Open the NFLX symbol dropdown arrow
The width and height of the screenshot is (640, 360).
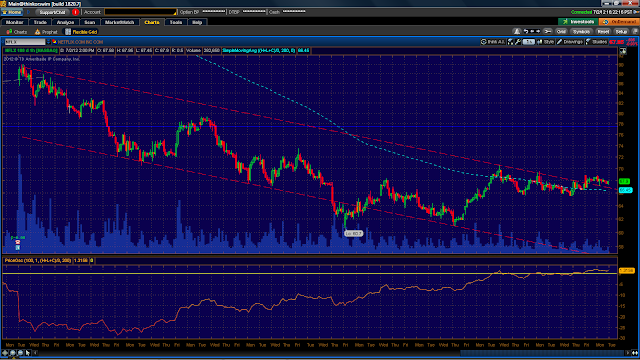48,42
